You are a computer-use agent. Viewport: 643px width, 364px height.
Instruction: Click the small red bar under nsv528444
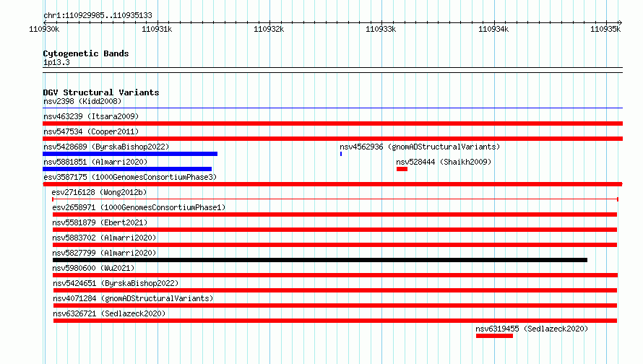(402, 169)
